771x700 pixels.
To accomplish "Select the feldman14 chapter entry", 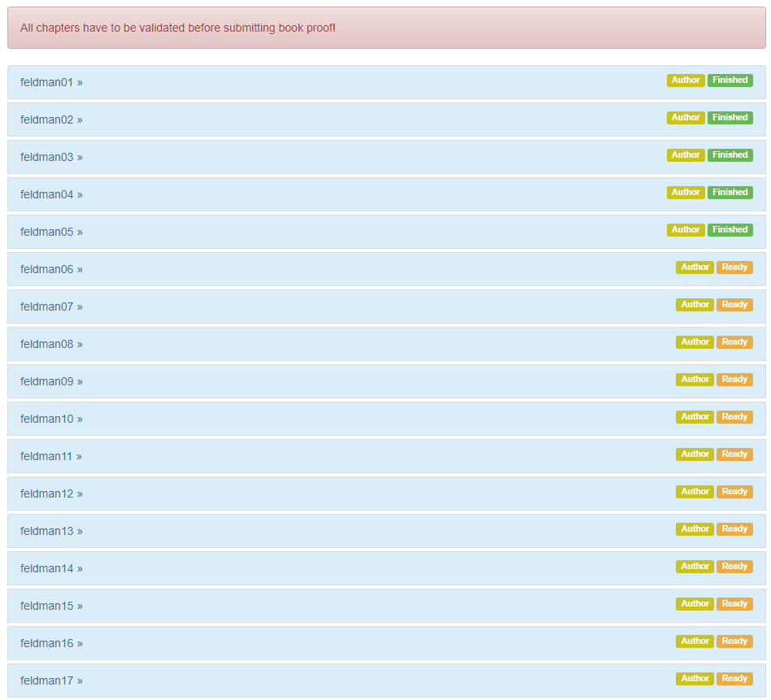I will (x=51, y=568).
